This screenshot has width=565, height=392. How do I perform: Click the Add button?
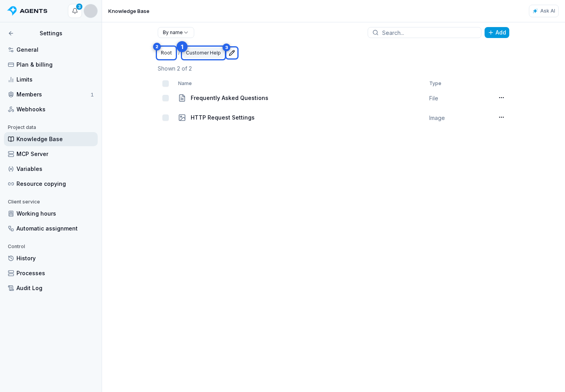point(497,33)
